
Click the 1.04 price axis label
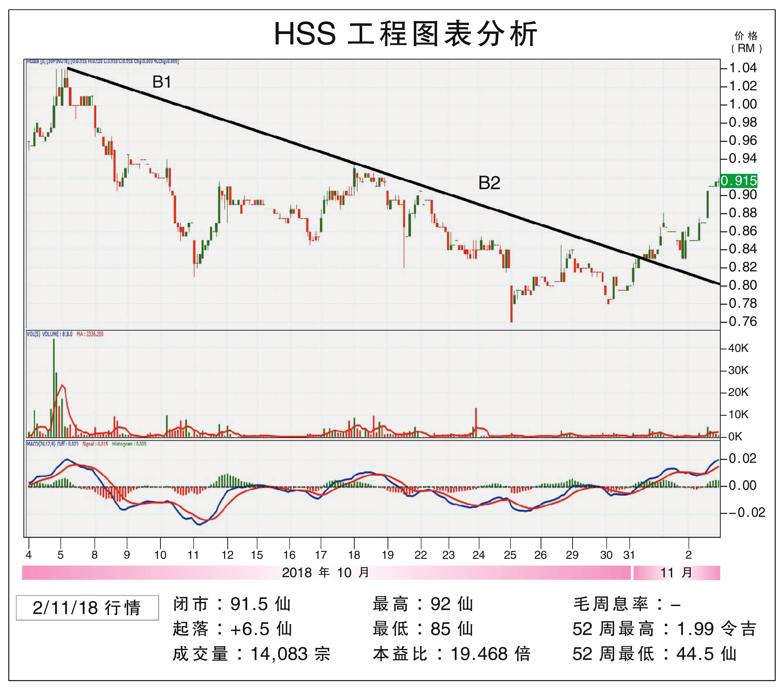[743, 68]
